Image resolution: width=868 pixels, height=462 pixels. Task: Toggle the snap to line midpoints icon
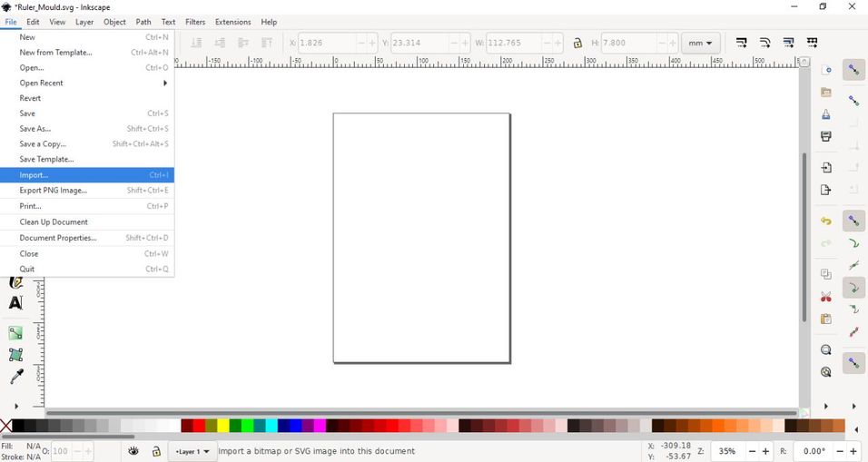click(854, 331)
